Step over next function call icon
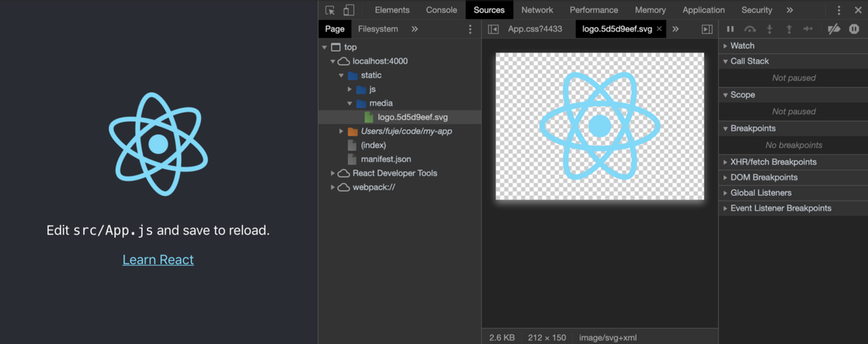 [750, 29]
